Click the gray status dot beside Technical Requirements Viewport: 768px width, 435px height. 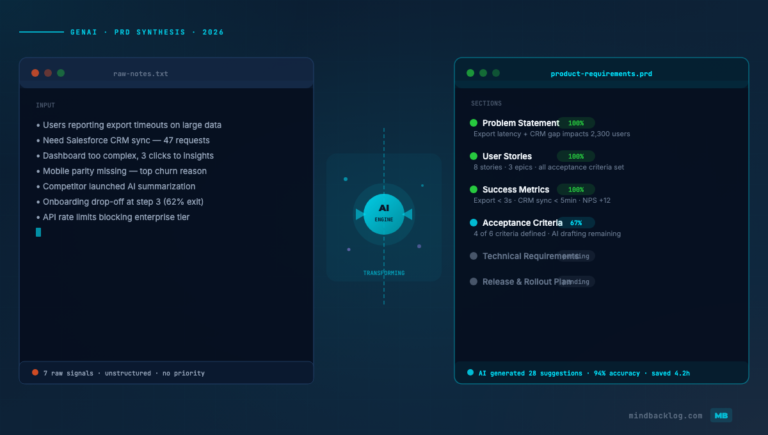(474, 256)
